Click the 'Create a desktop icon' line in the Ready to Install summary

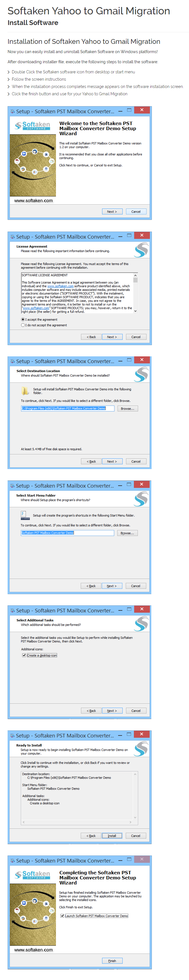click(45, 804)
